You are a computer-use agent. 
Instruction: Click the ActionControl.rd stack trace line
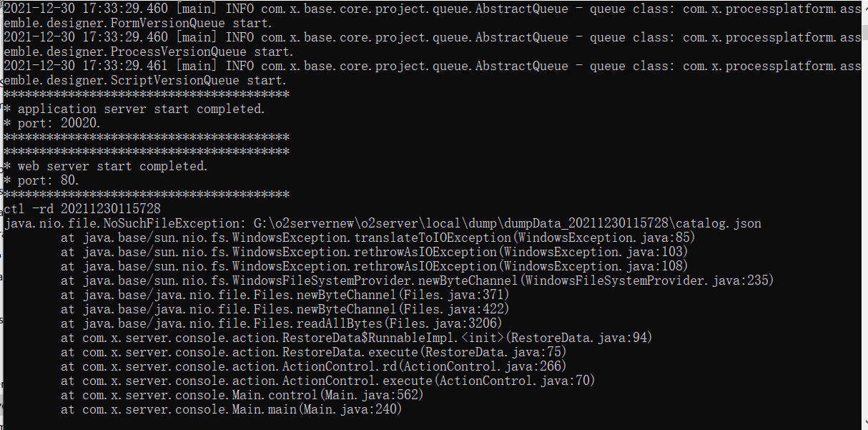pos(313,366)
